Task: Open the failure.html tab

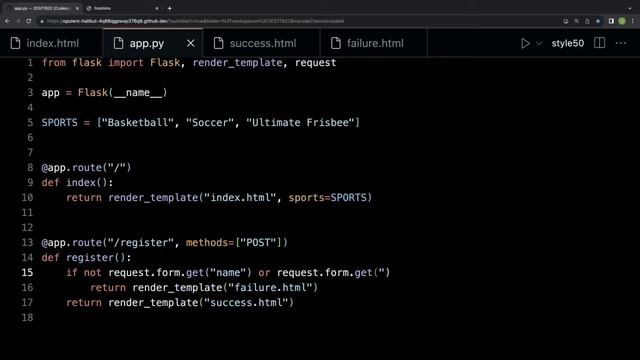Action: [x=374, y=43]
